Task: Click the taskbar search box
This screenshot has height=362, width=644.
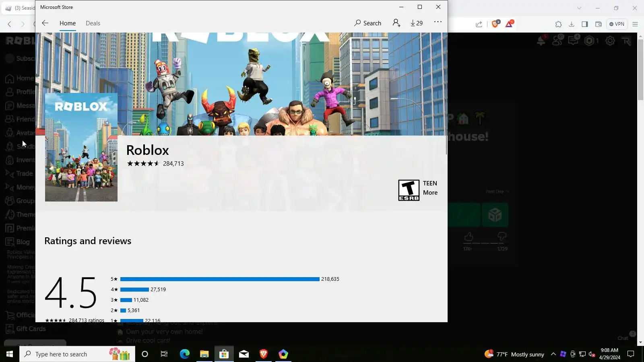Action: click(x=77, y=354)
